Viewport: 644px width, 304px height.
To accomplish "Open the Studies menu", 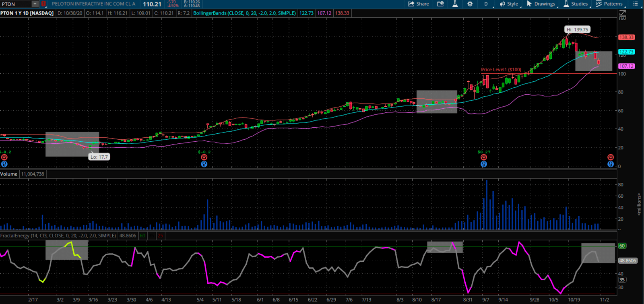I will 576,4.
